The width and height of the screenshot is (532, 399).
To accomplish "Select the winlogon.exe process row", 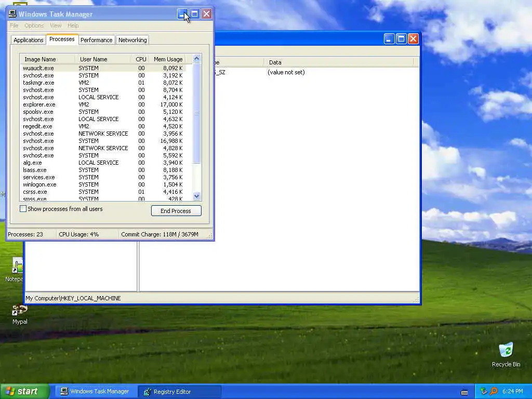I will [x=103, y=184].
